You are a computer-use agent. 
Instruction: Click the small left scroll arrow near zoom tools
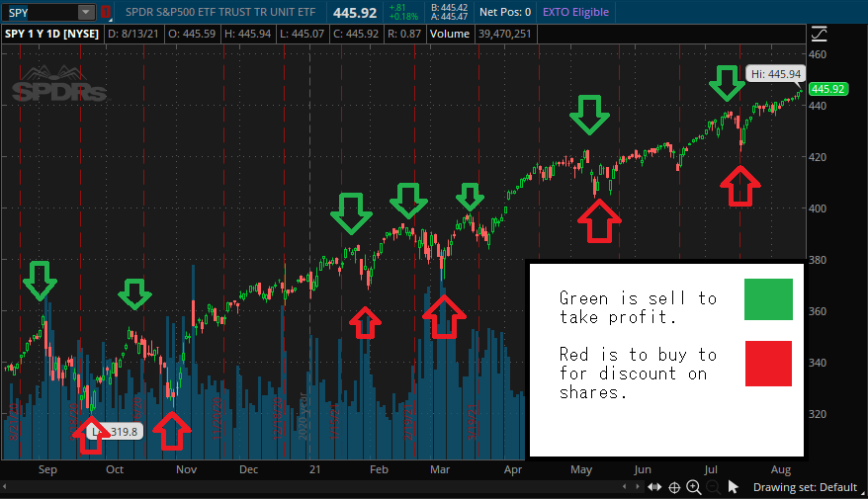(x=625, y=487)
